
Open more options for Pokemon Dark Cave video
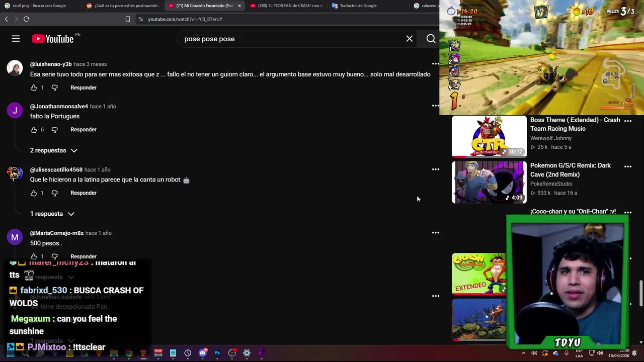click(x=628, y=166)
